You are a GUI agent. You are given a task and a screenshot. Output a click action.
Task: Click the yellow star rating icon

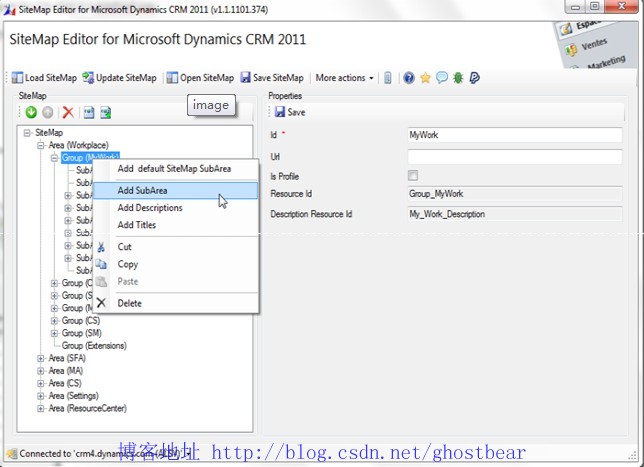coord(426,78)
